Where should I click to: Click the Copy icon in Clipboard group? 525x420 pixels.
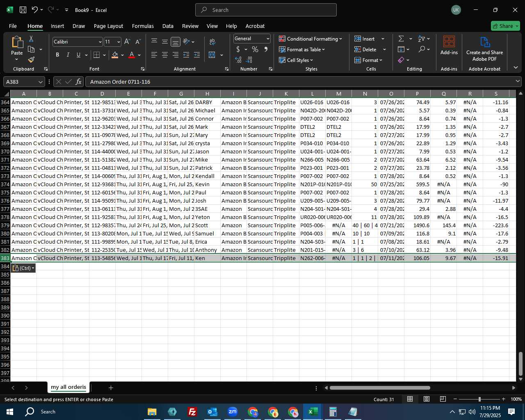(x=31, y=49)
